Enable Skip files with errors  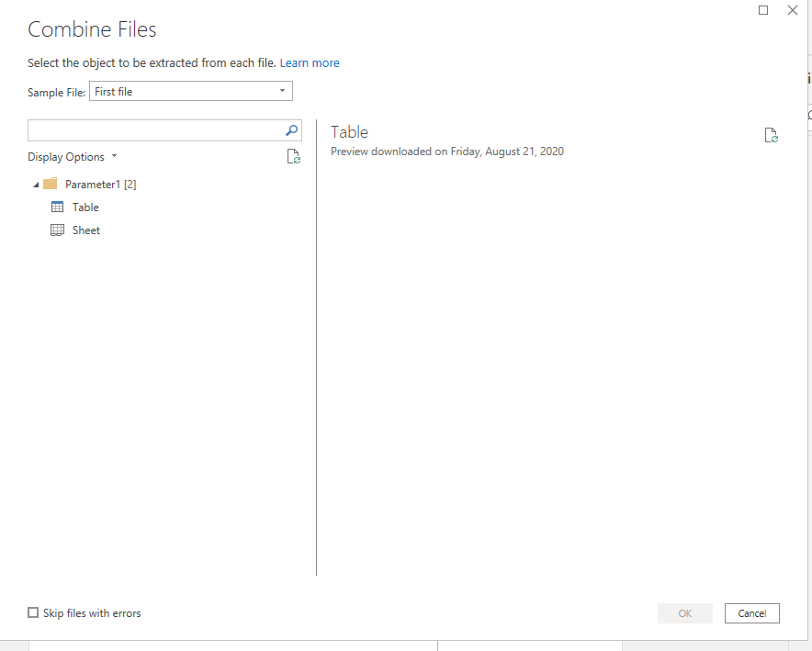[x=33, y=612]
